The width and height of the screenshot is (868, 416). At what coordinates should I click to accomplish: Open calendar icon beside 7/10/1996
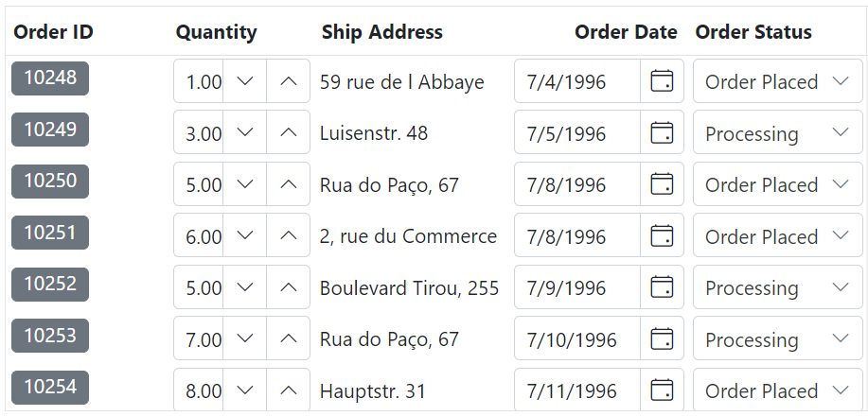pyautogui.click(x=662, y=338)
